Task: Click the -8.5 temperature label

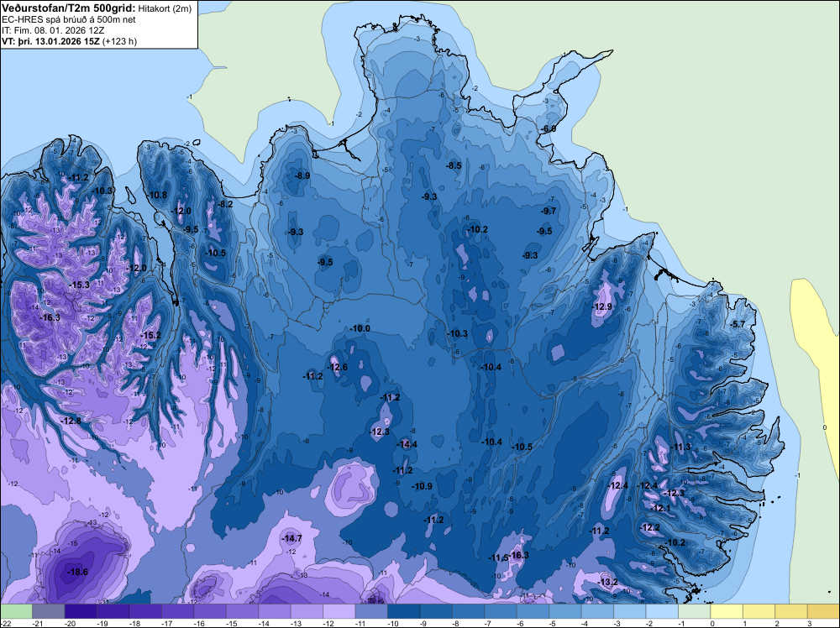Action: pyautogui.click(x=454, y=165)
